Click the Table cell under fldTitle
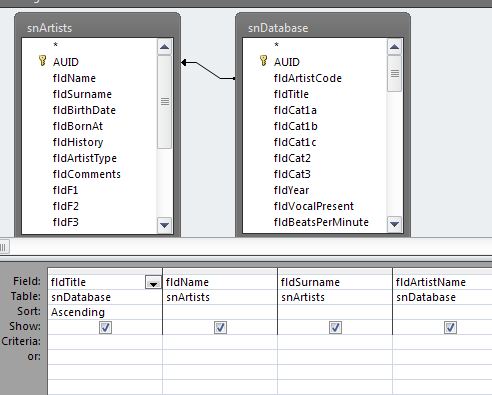 tap(105, 297)
